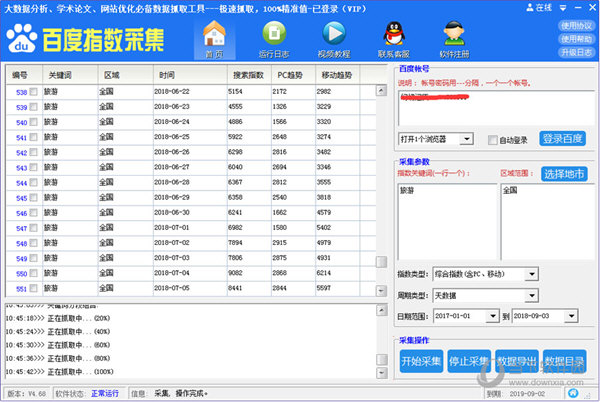600x402 pixels.
Task: Open the start date 2017-01-01 dropdown
Action: [492, 316]
